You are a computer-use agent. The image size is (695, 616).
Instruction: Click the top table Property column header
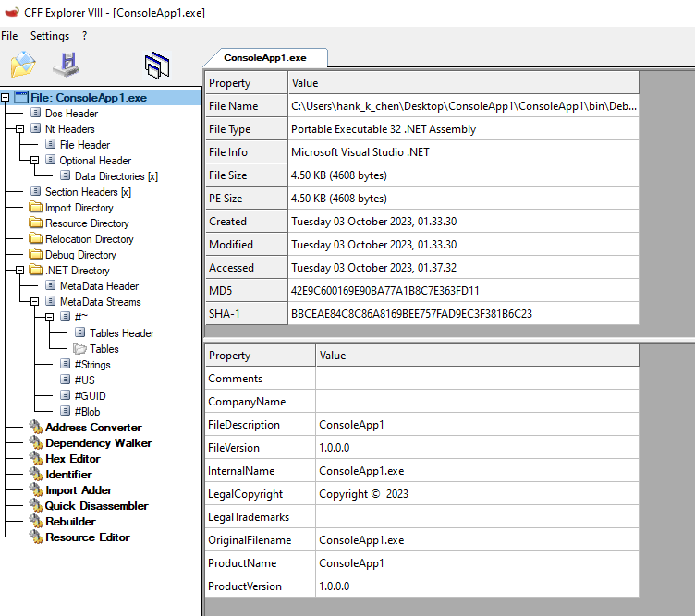click(x=247, y=83)
